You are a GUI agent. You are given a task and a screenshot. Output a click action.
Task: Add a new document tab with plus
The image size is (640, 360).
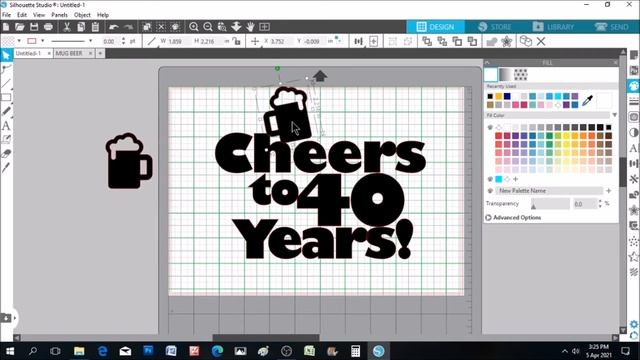pos(100,53)
